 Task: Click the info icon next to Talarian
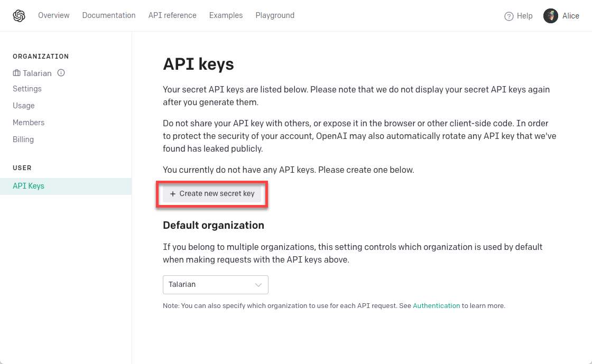pos(61,73)
